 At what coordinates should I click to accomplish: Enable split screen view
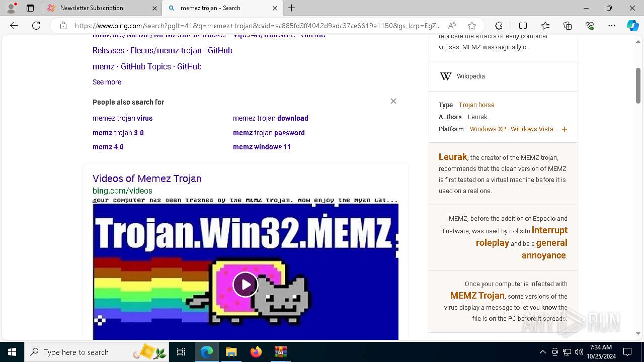(523, 26)
